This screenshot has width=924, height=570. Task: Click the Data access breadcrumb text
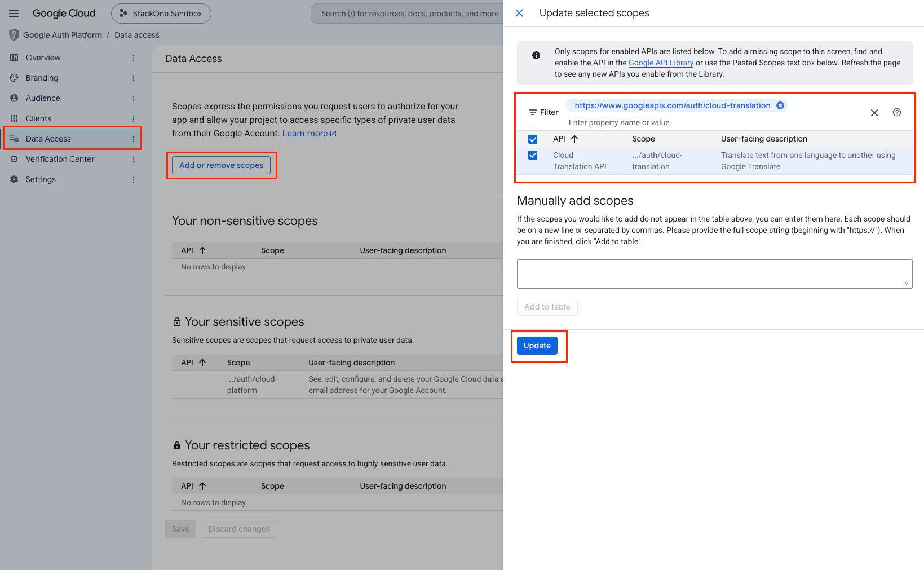pos(137,35)
